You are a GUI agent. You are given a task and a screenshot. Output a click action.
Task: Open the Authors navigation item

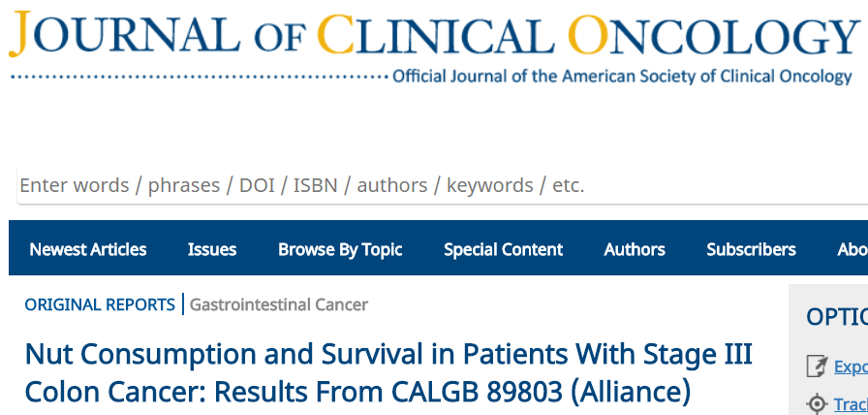click(x=635, y=249)
